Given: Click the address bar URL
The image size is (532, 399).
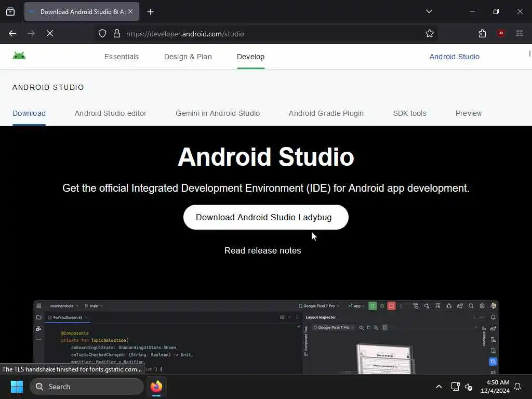Looking at the screenshot, I should point(185,34).
